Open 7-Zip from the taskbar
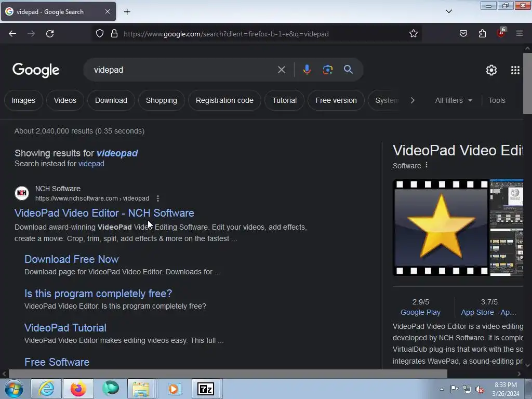This screenshot has width=532, height=399. pos(206,389)
